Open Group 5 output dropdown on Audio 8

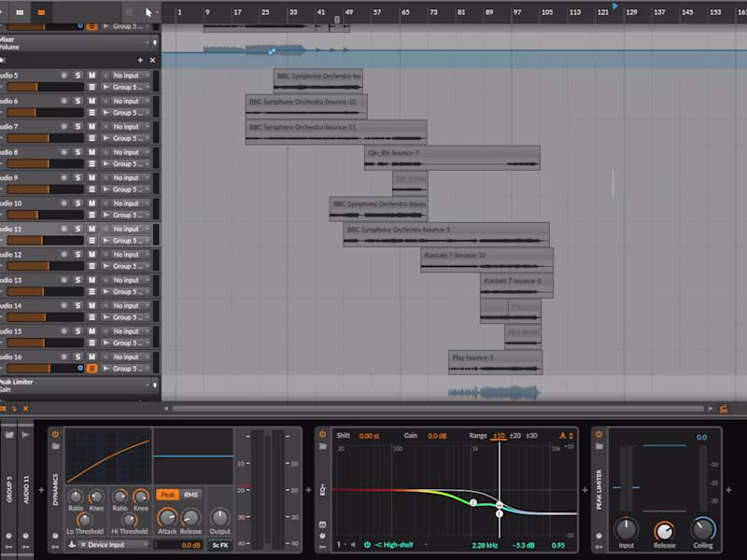tap(127, 163)
